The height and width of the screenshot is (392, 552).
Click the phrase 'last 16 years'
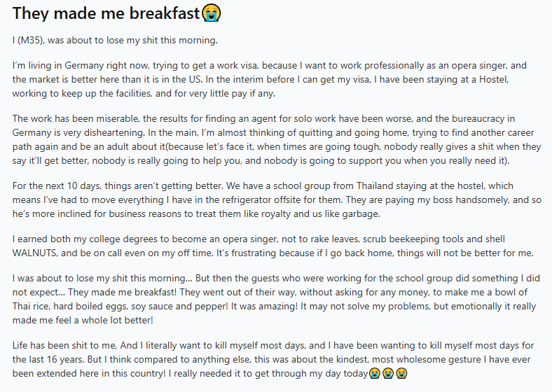(x=55, y=360)
